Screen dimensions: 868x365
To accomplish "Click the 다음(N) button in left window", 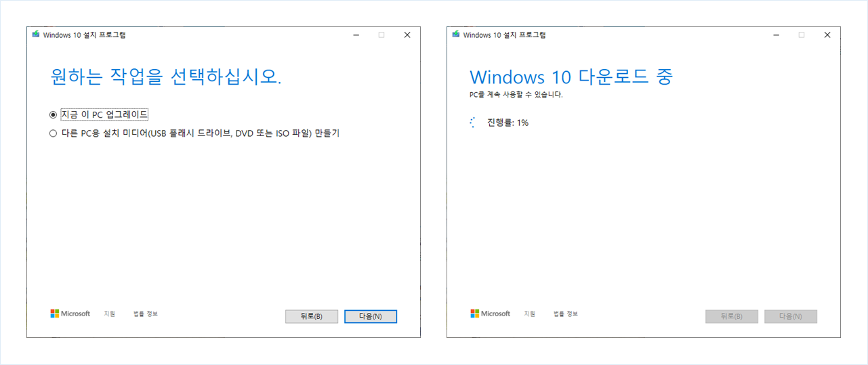I will coord(371,316).
